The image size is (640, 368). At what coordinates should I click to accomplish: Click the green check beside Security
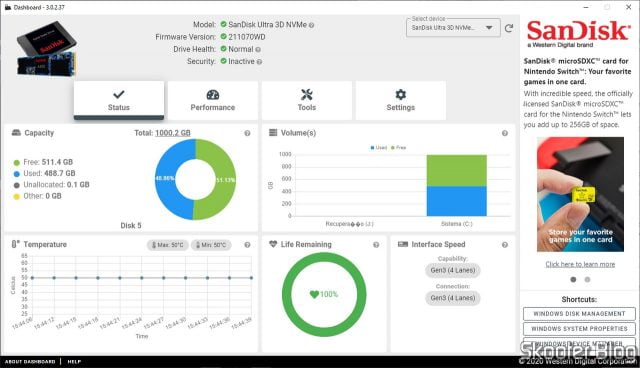pos(223,61)
